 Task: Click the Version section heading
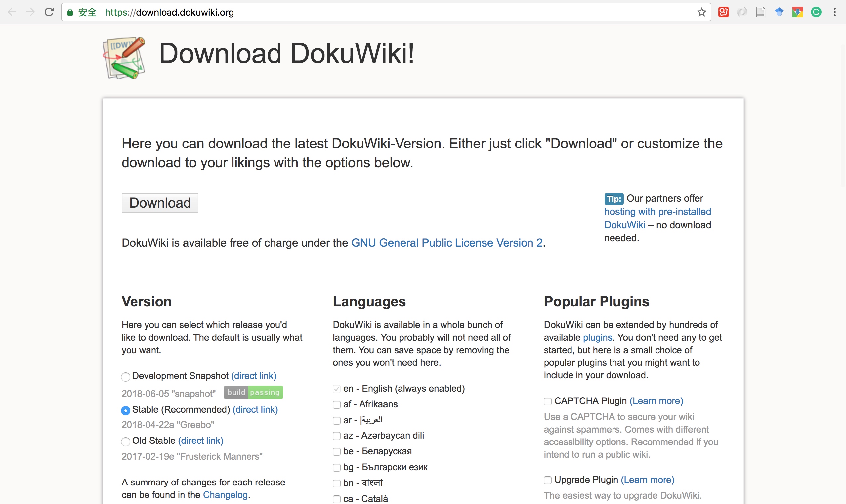147,301
